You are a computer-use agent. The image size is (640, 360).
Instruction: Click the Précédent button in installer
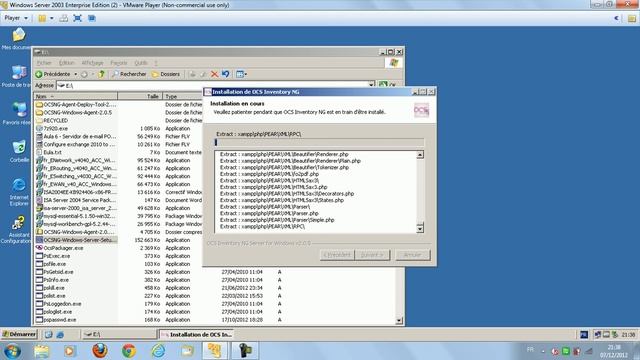(337, 255)
